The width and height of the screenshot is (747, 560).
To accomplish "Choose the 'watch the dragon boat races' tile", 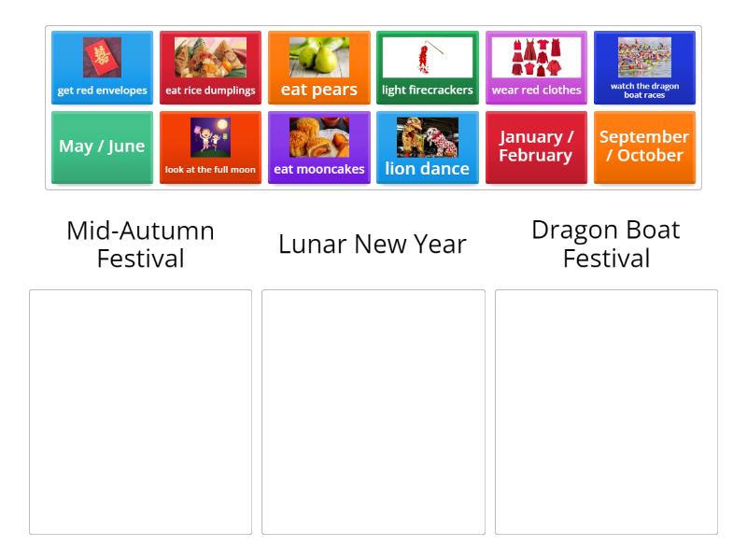I will coord(644,67).
